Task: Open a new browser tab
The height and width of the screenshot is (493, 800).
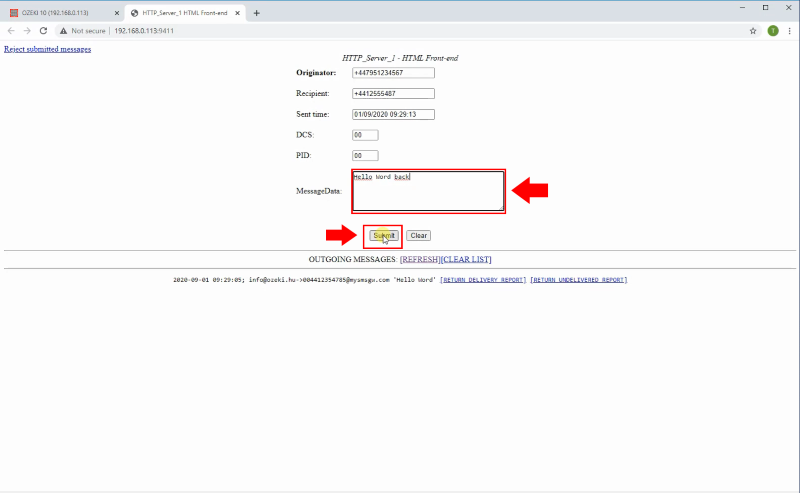Action: coord(257,13)
